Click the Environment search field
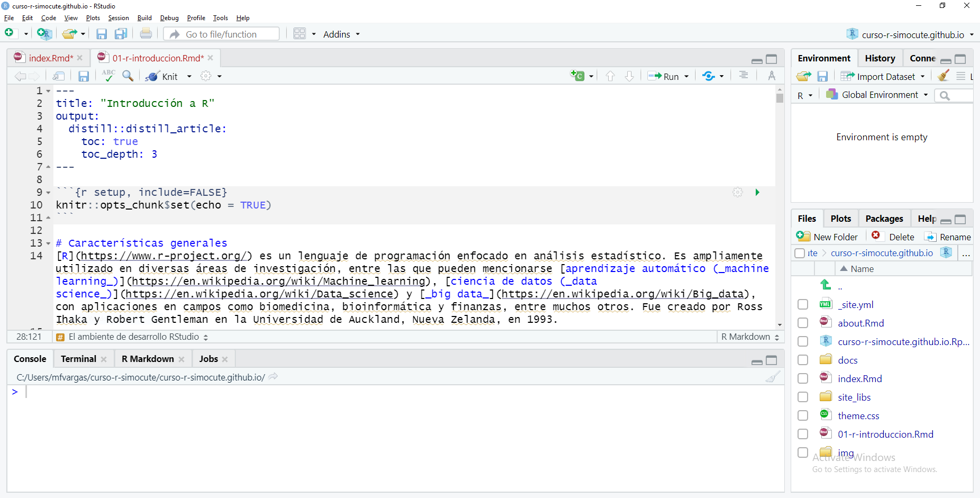 pyautogui.click(x=954, y=95)
